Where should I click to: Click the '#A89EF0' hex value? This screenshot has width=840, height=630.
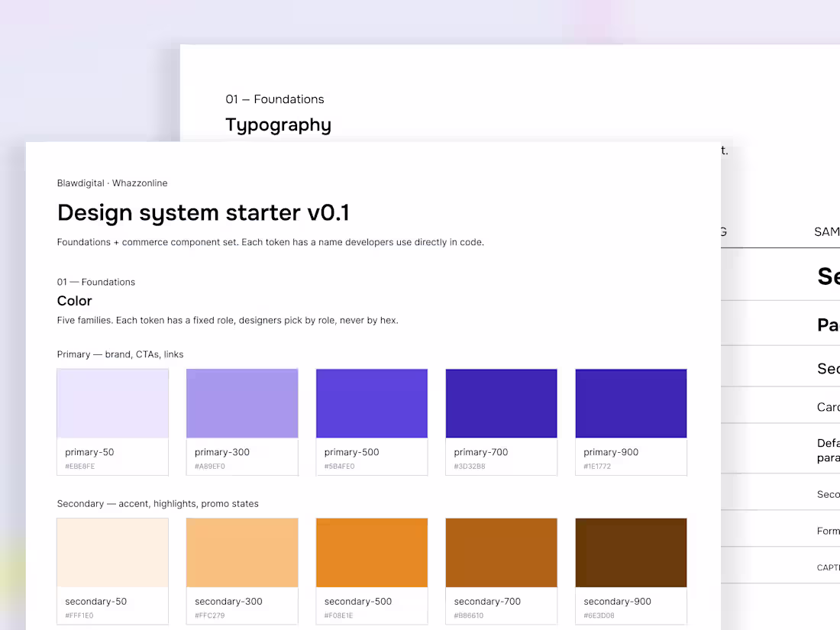coord(209,467)
